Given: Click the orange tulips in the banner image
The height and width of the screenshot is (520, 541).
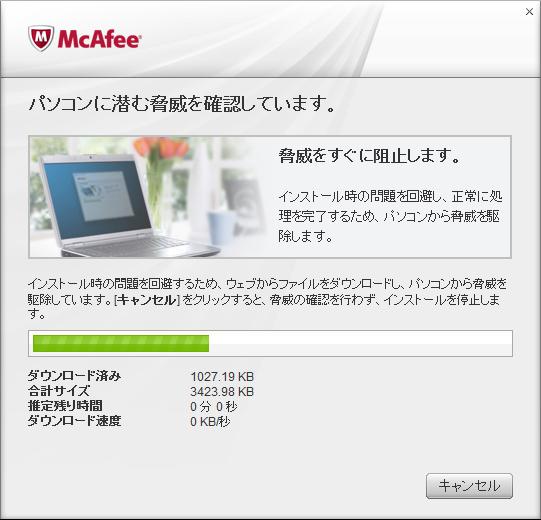Looking at the screenshot, I should (161, 148).
